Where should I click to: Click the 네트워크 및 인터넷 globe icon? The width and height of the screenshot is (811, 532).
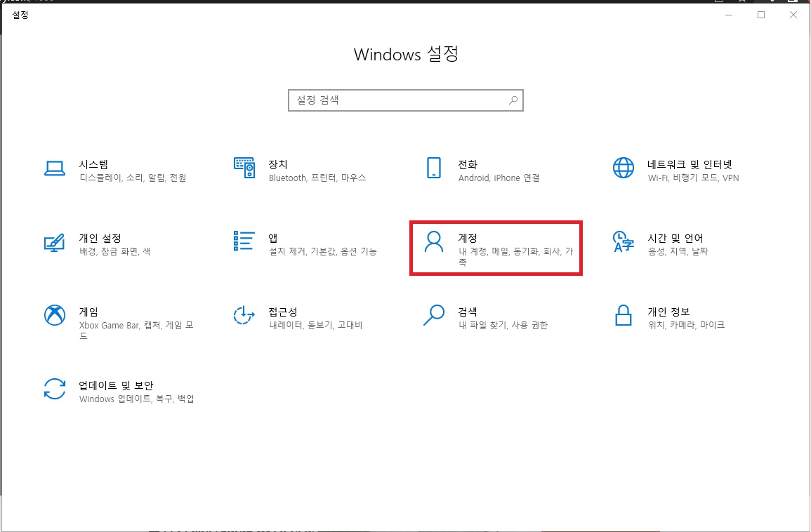click(624, 168)
